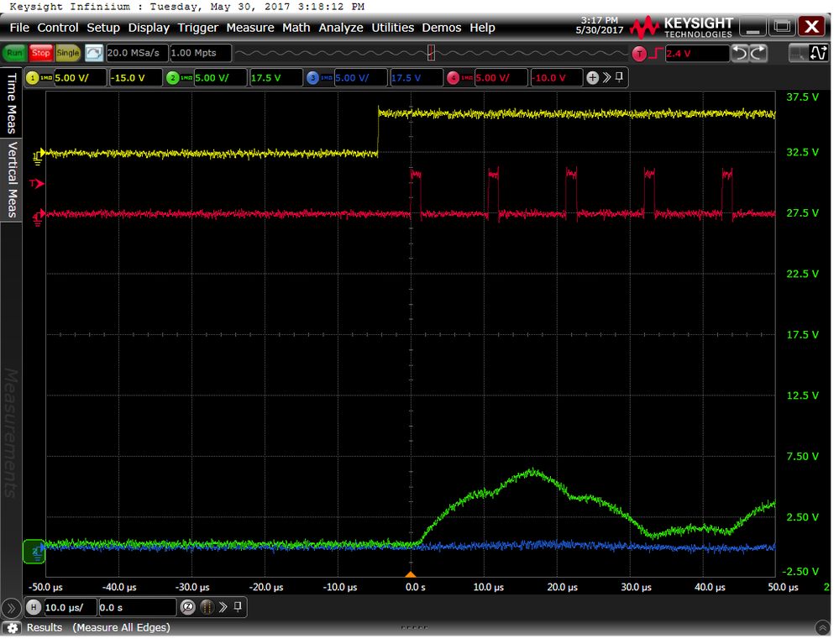The width and height of the screenshot is (839, 644).
Task: Click the waveform cursor tool icon at top right
Action: pos(819,53)
